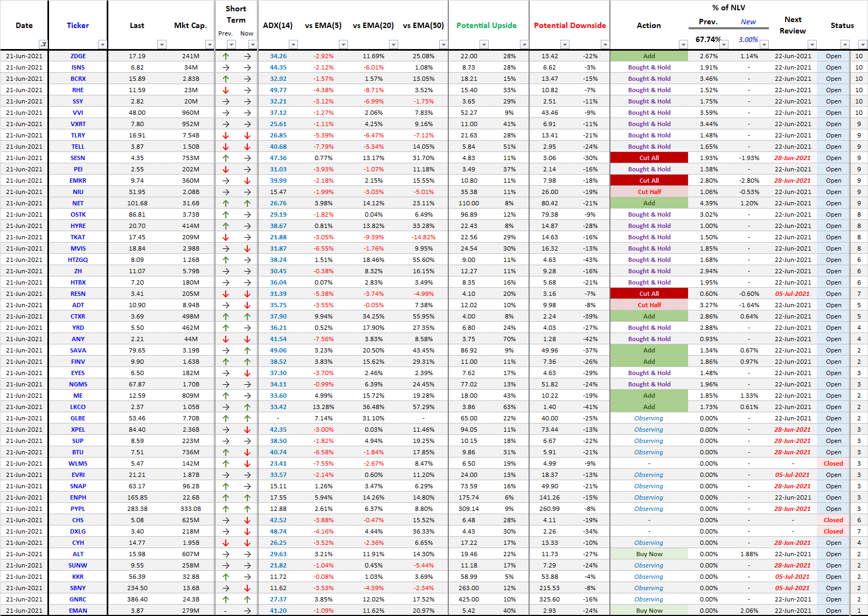Click EMAN 'Buy Now' action cell
This screenshot has height=616, width=868.
pos(649,611)
